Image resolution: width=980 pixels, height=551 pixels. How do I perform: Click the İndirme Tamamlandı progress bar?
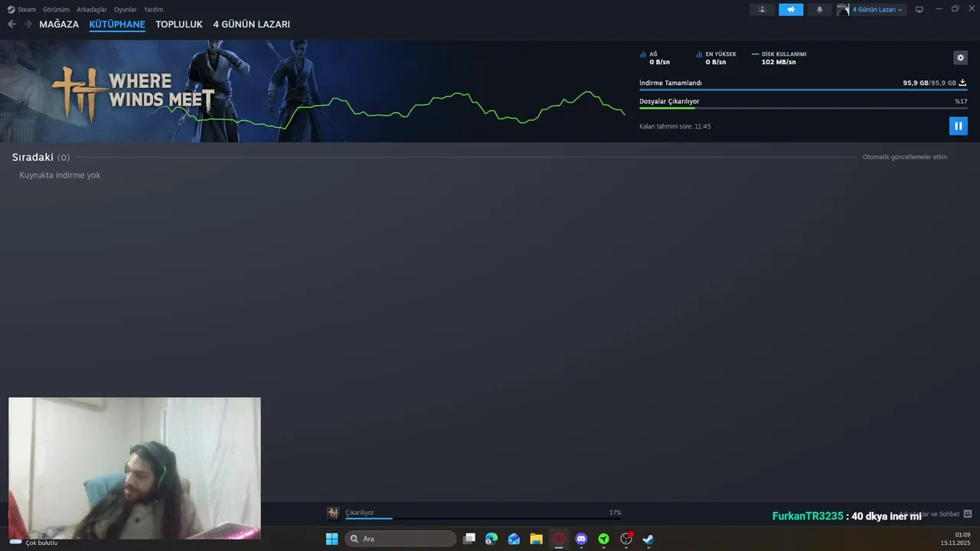(803, 90)
